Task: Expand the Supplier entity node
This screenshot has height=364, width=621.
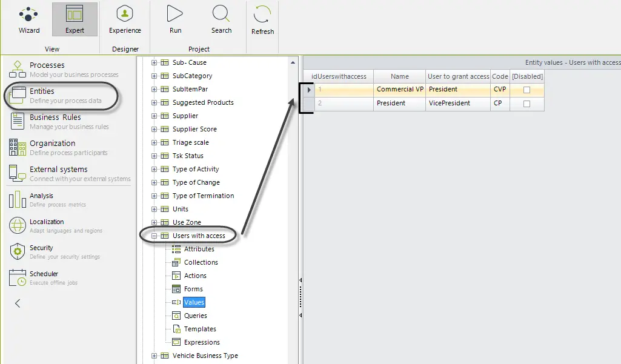Action: tap(154, 116)
